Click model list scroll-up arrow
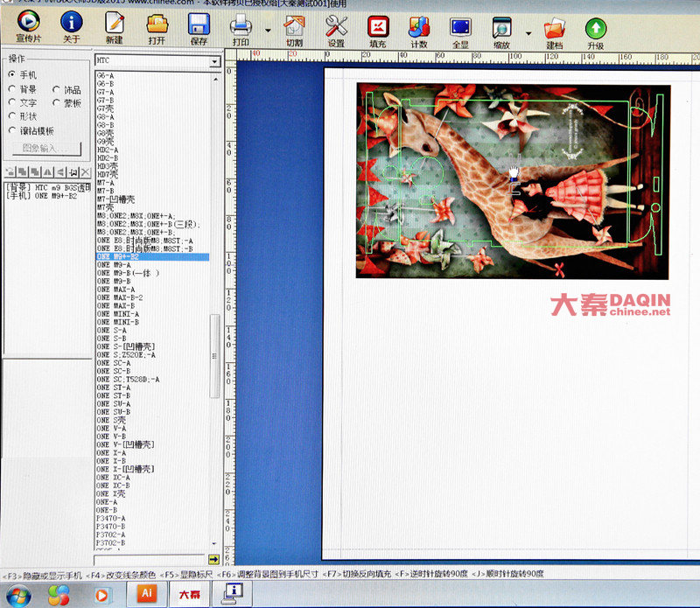Viewport: 700px width, 608px height. [215, 78]
